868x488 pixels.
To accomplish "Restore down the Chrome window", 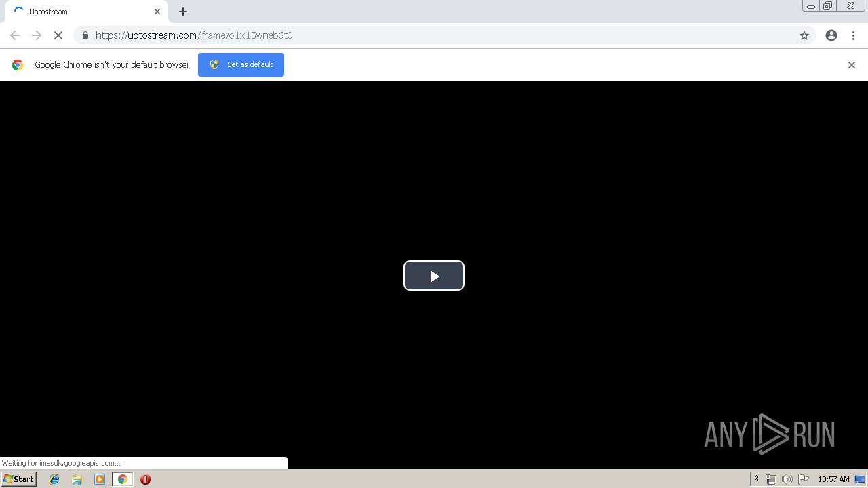I will click(828, 6).
